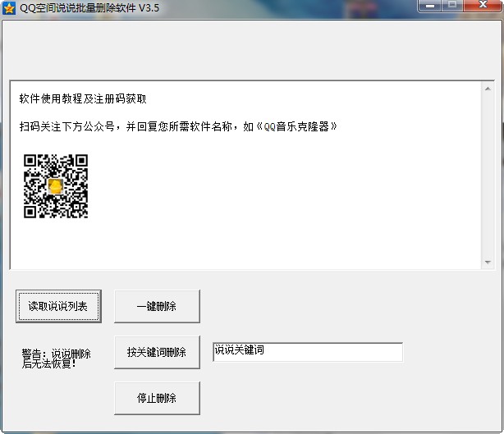504x434 pixels.
Task: Click the scrollbar down arrow in text area
Action: (x=487, y=262)
